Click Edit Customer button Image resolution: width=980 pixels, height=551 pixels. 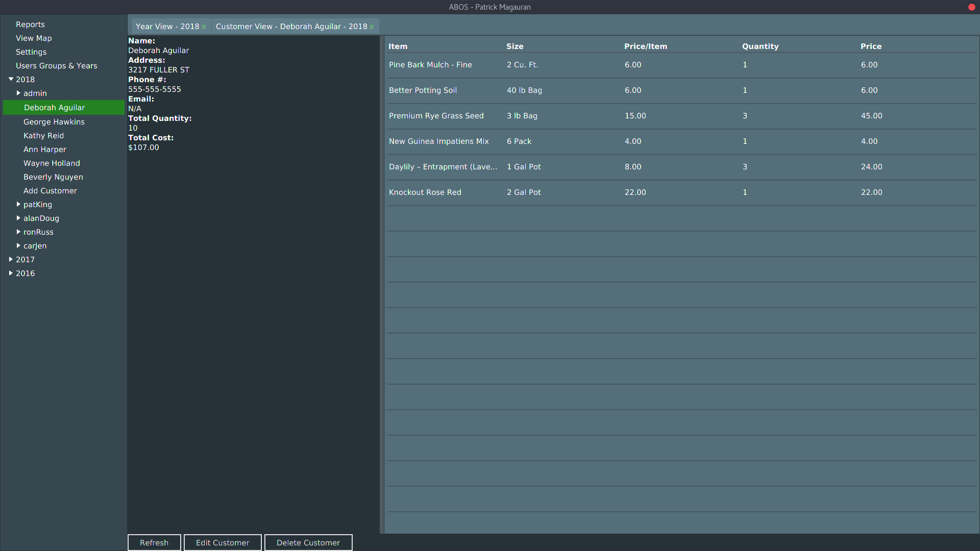(223, 542)
